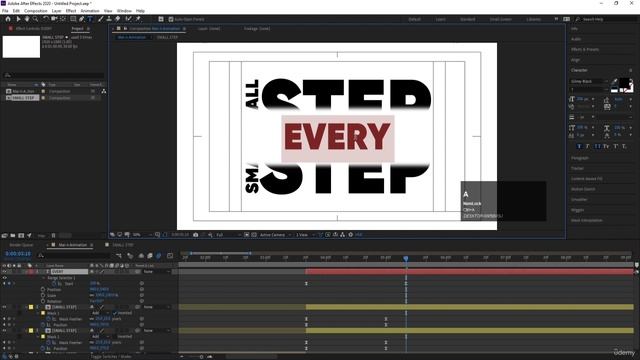Select the Hand tool
Viewport: 640px width, 360px height.
coord(27,19)
